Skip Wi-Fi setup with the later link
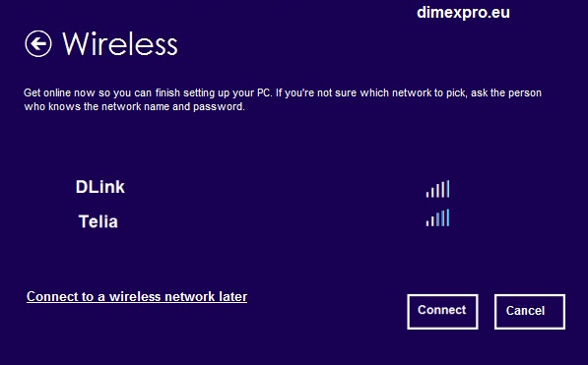The width and height of the screenshot is (588, 365). pyautogui.click(x=137, y=296)
